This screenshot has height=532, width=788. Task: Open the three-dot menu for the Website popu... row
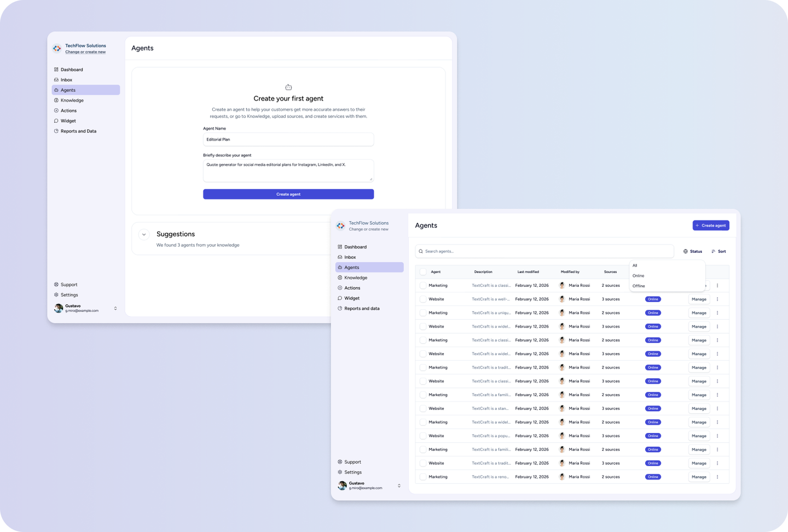point(717,436)
